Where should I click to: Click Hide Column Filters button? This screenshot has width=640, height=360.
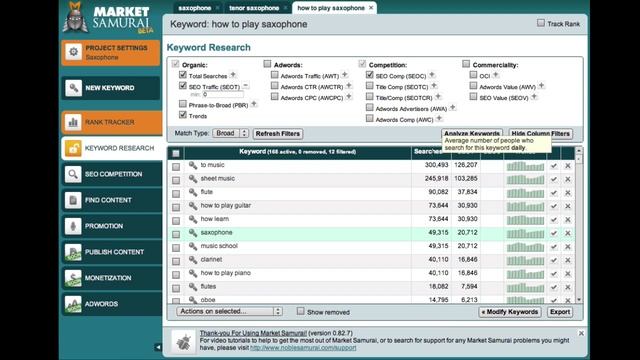point(540,133)
